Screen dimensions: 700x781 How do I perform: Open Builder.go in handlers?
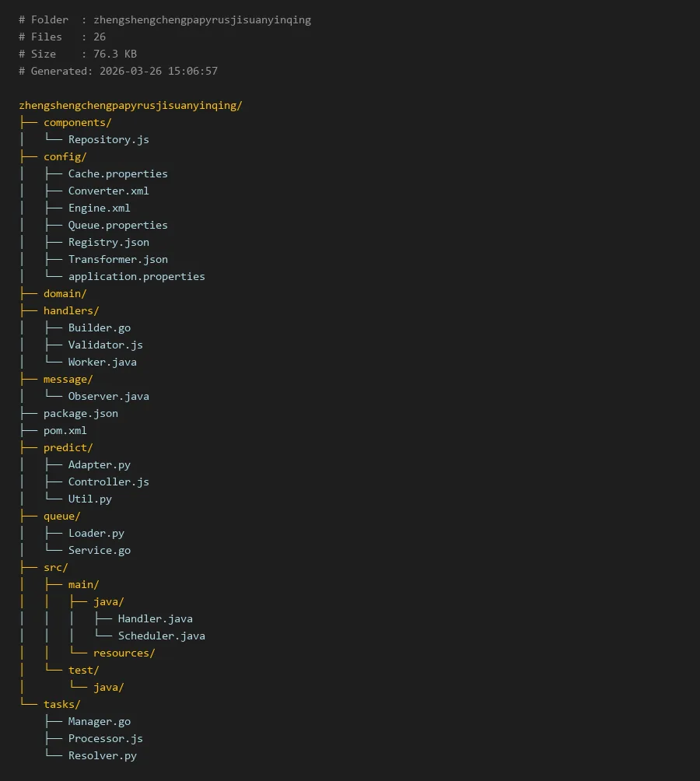[99, 327]
